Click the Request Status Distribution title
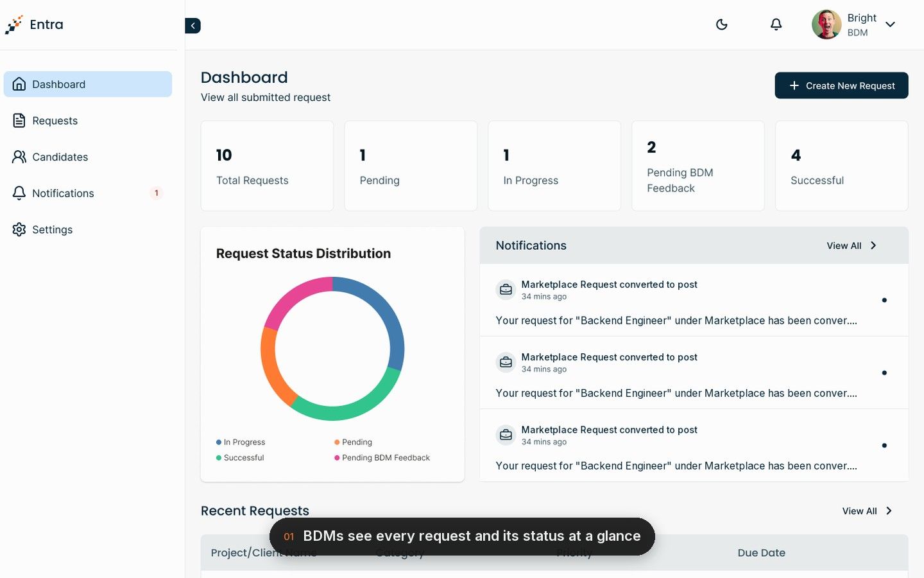Screen dimensions: 924x578 (x=304, y=254)
